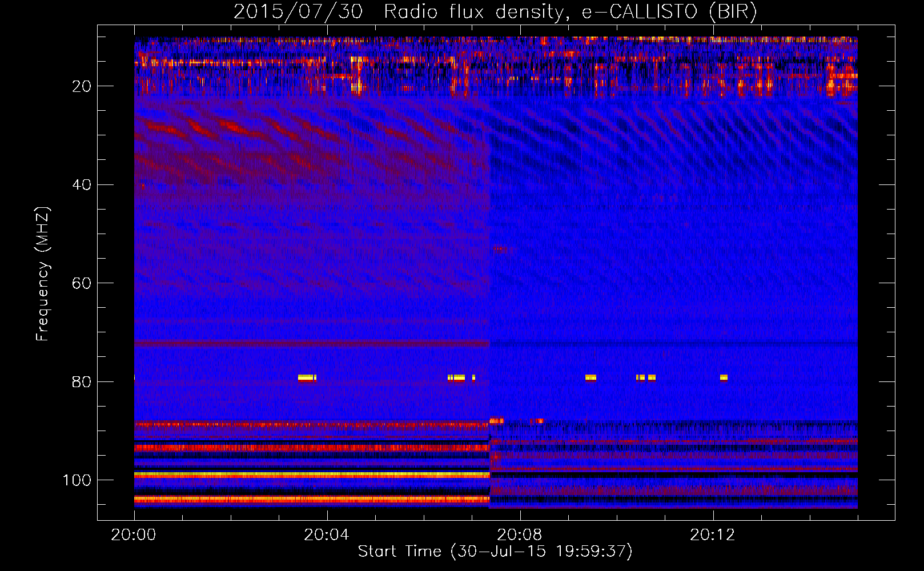Click the 40 MHz frequency tick label

click(82, 185)
